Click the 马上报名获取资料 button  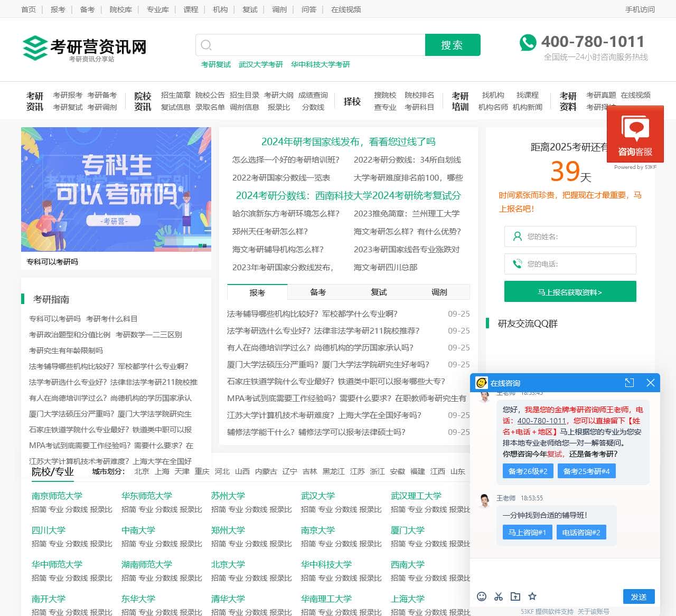click(570, 291)
